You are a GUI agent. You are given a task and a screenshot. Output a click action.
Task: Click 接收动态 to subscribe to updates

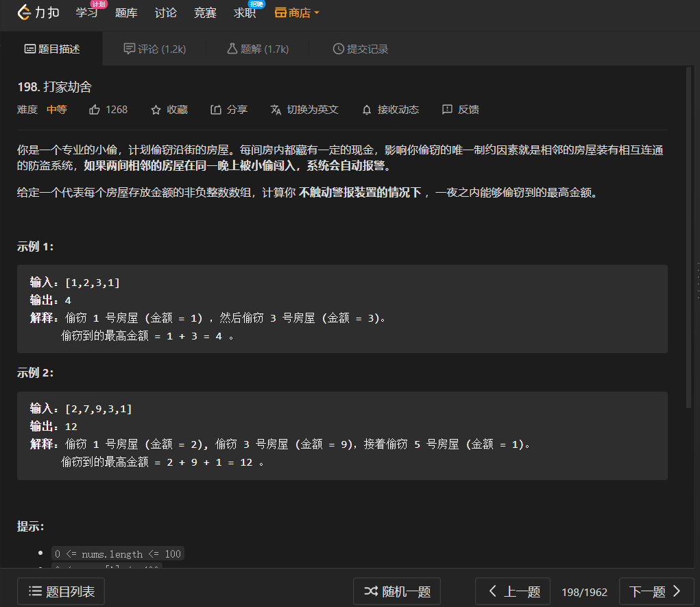pyautogui.click(x=398, y=110)
